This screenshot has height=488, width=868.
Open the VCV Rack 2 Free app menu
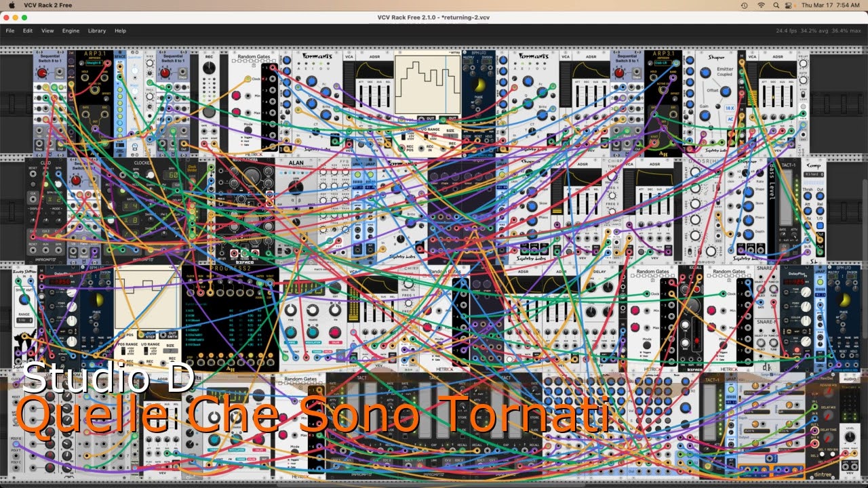tap(47, 5)
